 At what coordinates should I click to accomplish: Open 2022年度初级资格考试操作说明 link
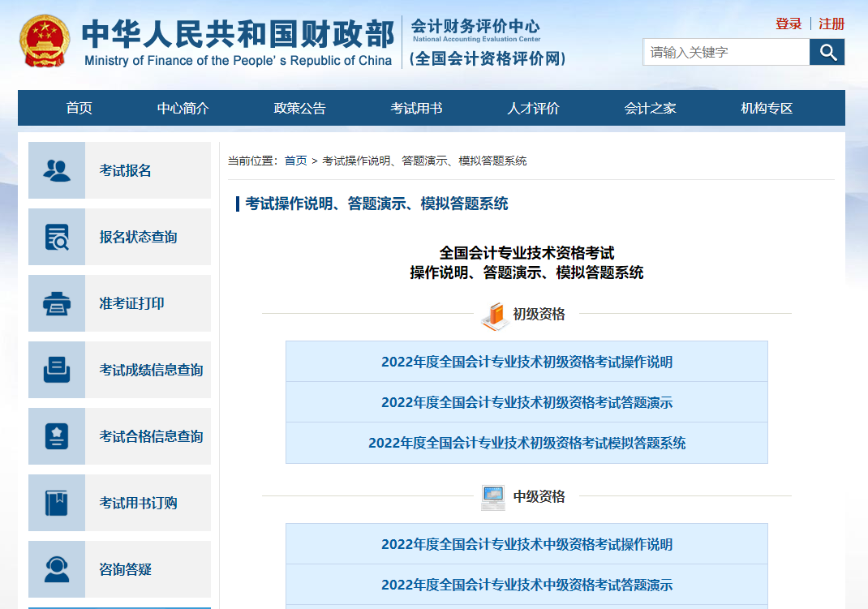tap(526, 362)
